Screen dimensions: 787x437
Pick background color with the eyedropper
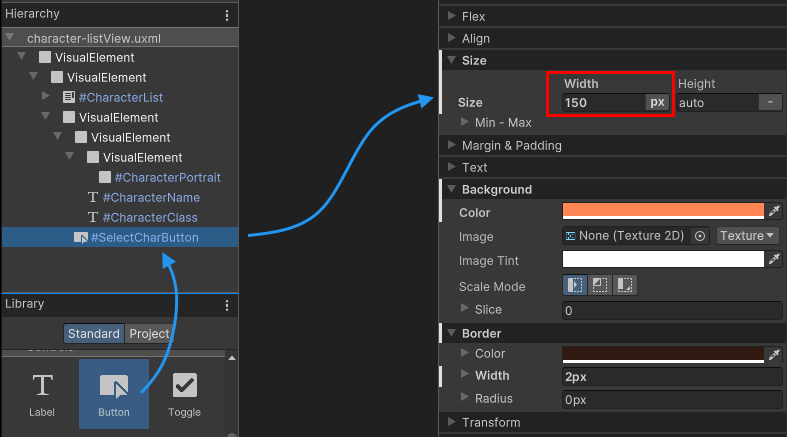pyautogui.click(x=773, y=211)
